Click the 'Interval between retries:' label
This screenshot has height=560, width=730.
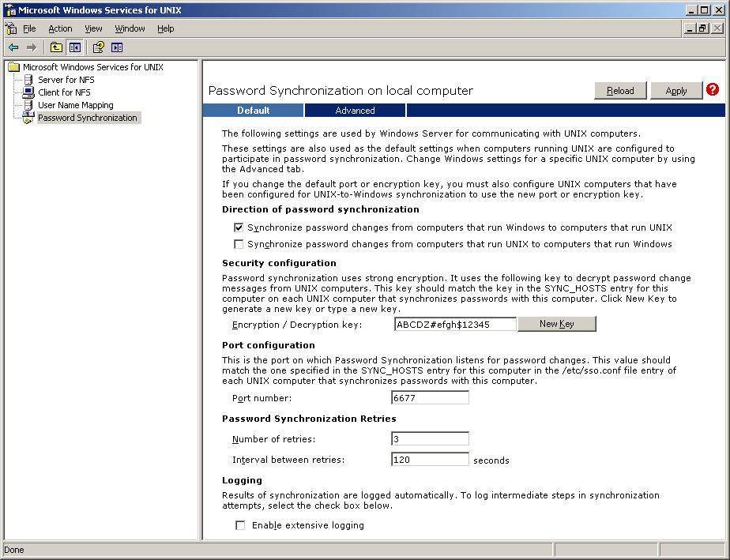coord(288,460)
